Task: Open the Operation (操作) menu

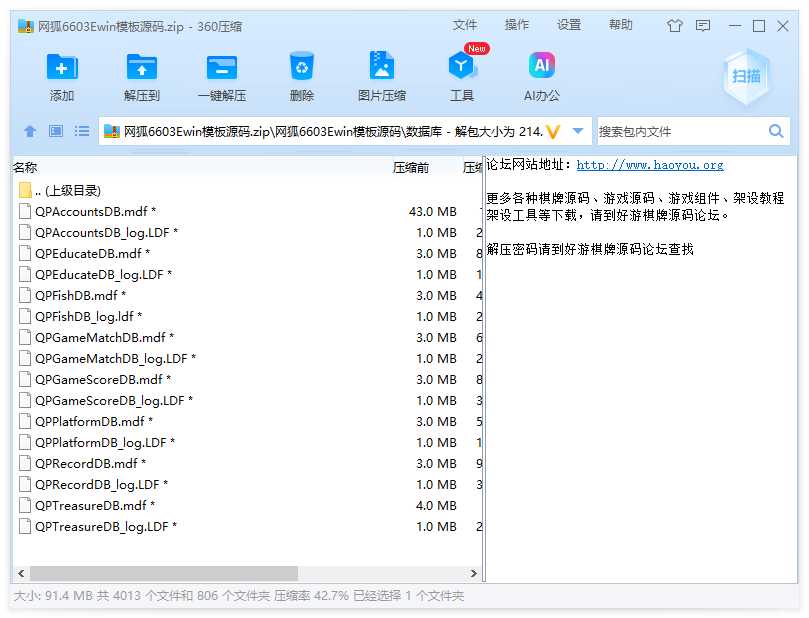Action: click(516, 25)
